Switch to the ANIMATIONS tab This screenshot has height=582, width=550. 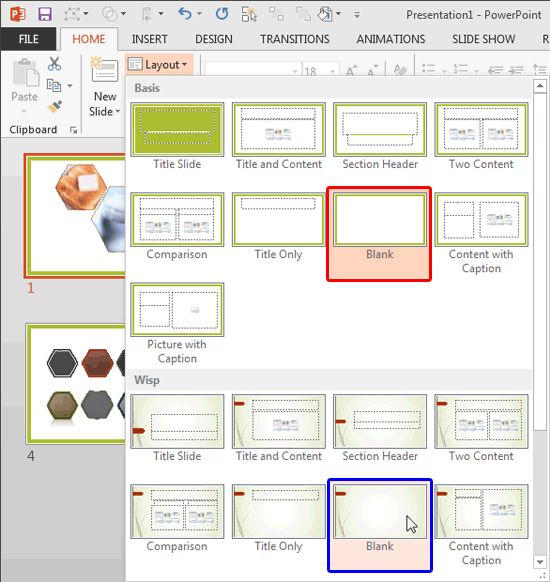click(x=391, y=39)
